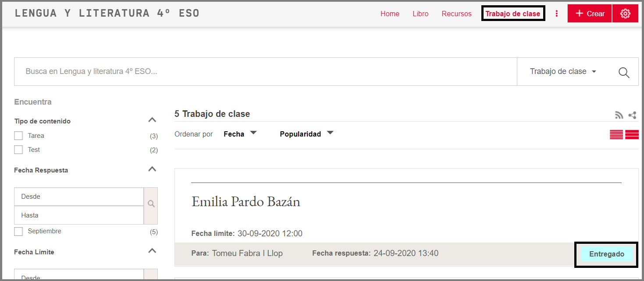Image resolution: width=644 pixels, height=281 pixels.
Task: Open the Emilia Pardo Bazán assignment
Action: pyautogui.click(x=246, y=201)
